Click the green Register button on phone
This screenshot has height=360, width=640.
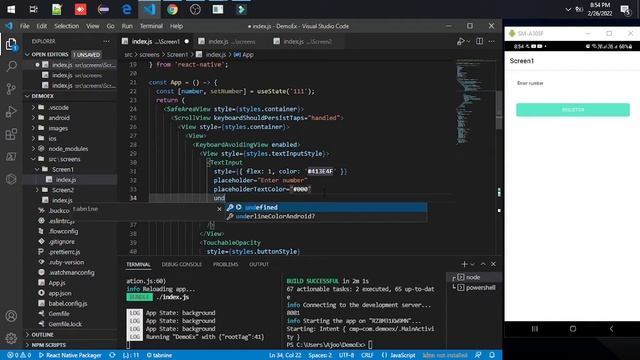[x=573, y=110]
